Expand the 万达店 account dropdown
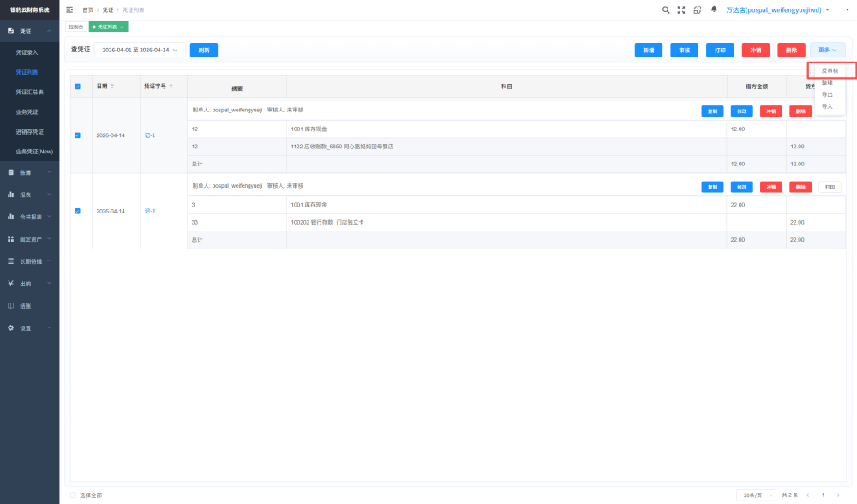This screenshot has height=504, width=857. 777,9
